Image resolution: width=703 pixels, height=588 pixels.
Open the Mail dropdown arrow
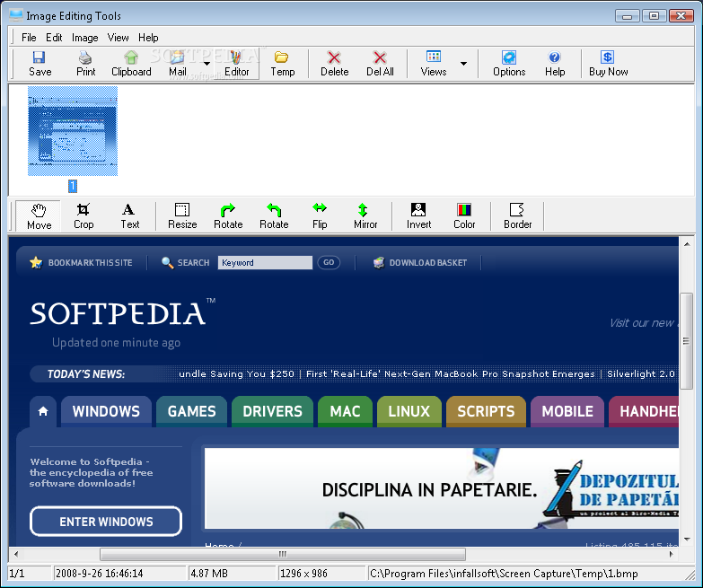pyautogui.click(x=207, y=64)
